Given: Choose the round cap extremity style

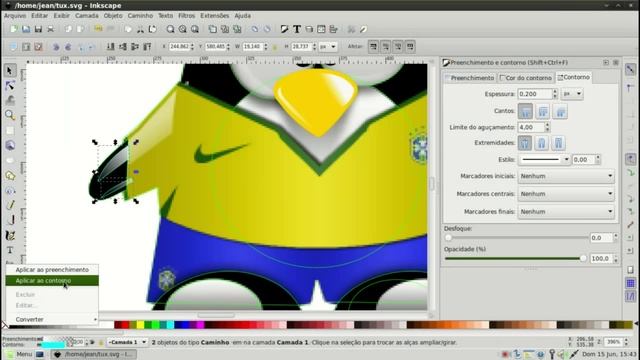Looking at the screenshot, I should pos(542,143).
